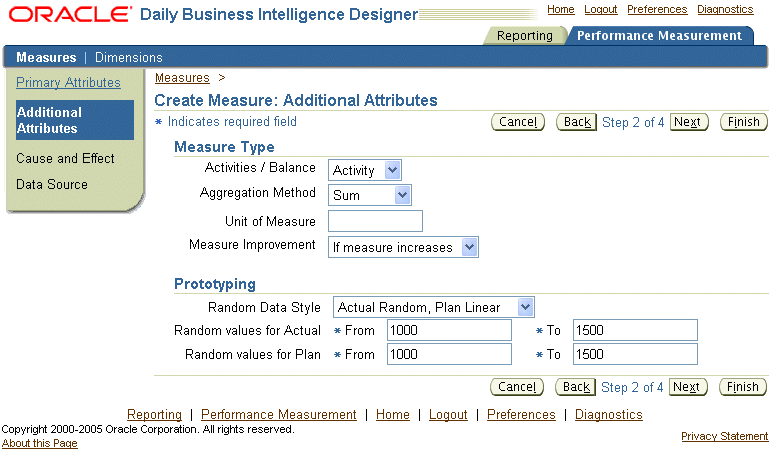Click the Plan To value field

pos(634,354)
